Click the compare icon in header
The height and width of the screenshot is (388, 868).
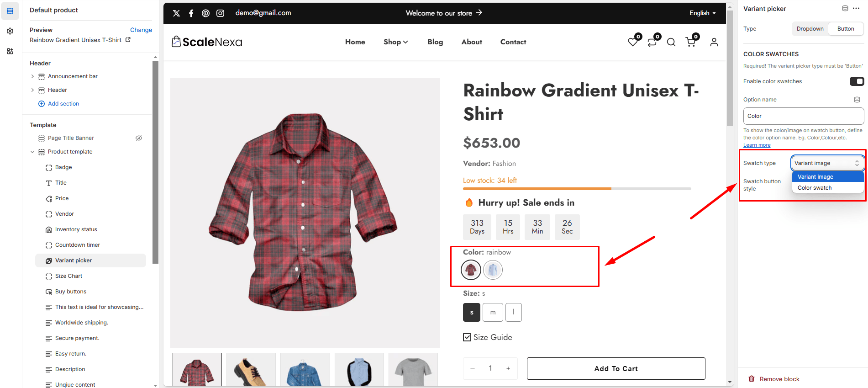pos(652,42)
